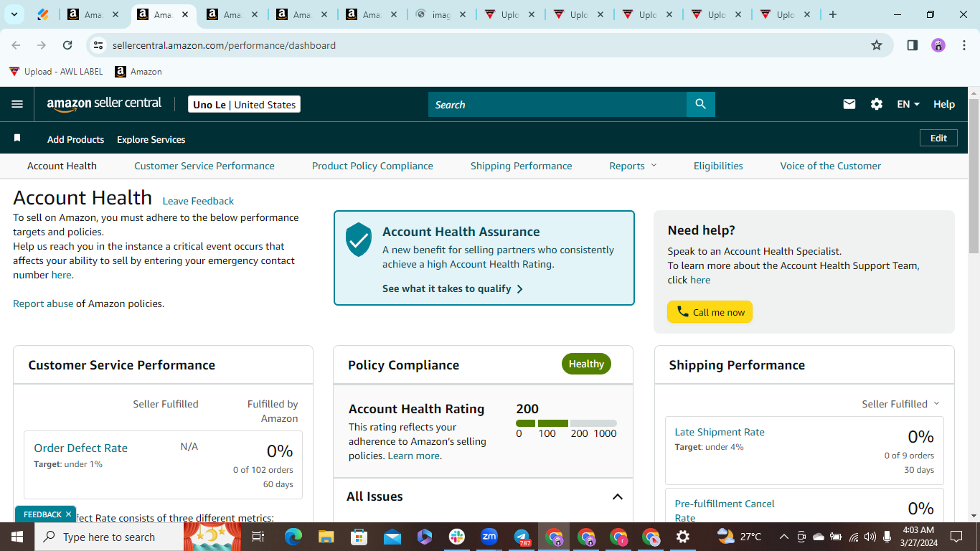Open the Help link in the header

click(x=944, y=104)
